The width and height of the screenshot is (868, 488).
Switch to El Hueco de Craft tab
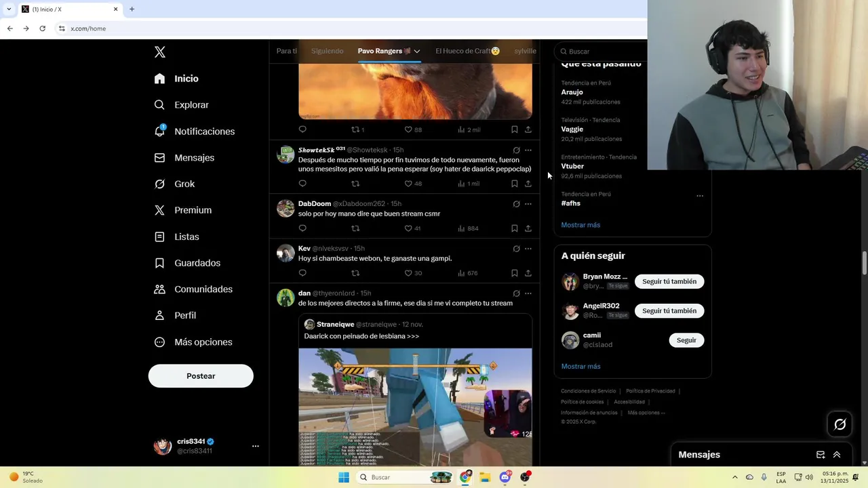coord(468,51)
